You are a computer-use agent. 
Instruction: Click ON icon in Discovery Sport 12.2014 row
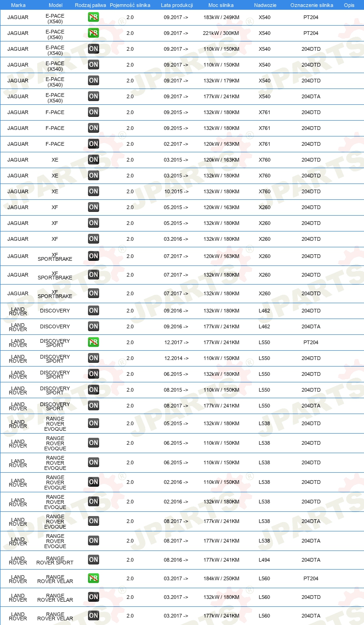[94, 358]
